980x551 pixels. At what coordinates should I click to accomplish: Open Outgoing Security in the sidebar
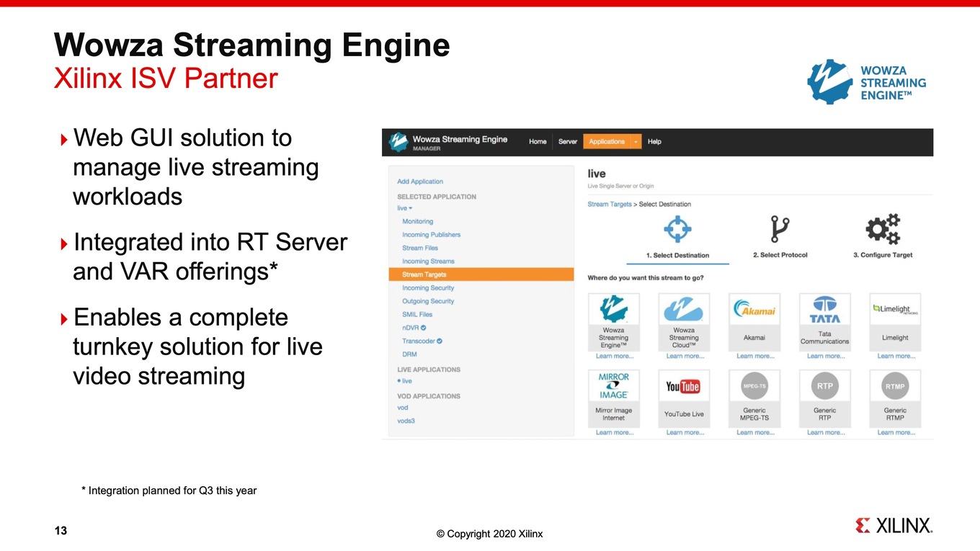(428, 301)
